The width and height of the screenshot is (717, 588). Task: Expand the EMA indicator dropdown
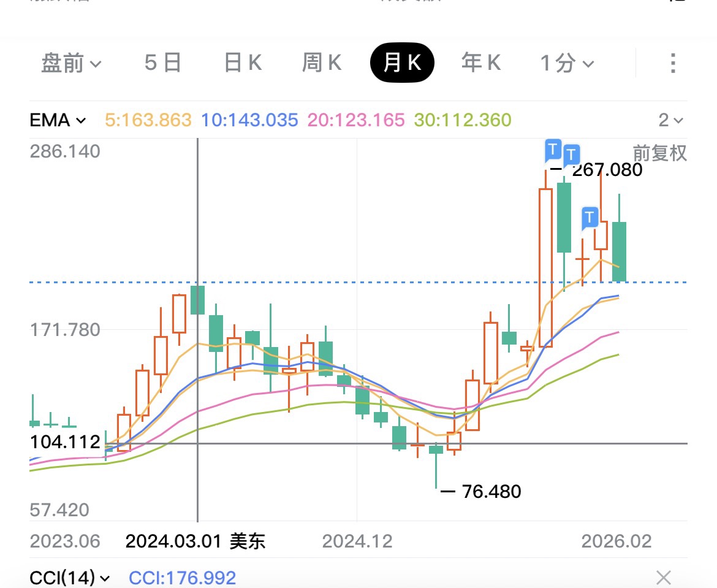[x=58, y=120]
